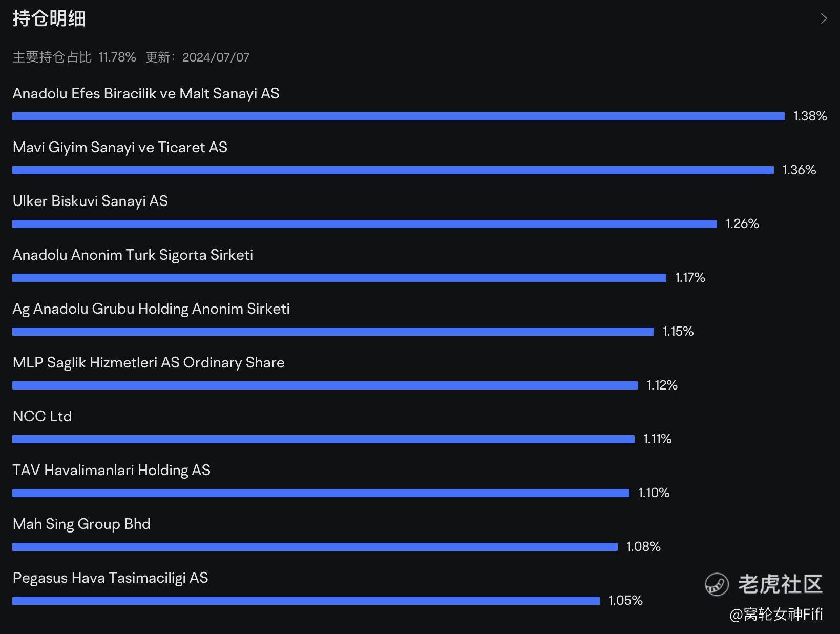Click the 1.05% Pegasus percentage bar

click(x=306, y=601)
